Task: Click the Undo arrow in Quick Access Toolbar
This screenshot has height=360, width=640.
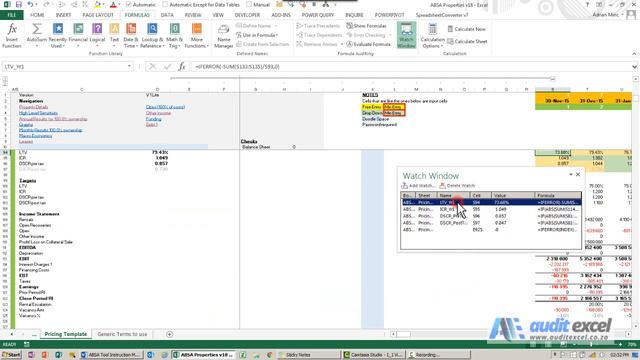Action: [31, 4]
